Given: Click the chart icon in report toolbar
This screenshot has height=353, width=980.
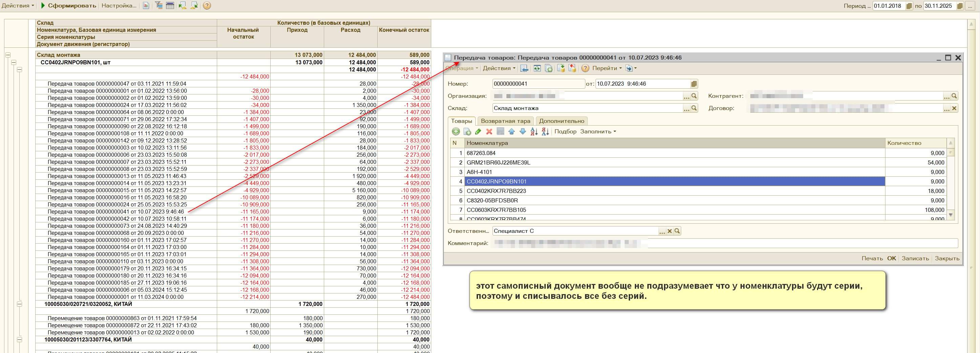Looking at the screenshot, I should tap(146, 6).
